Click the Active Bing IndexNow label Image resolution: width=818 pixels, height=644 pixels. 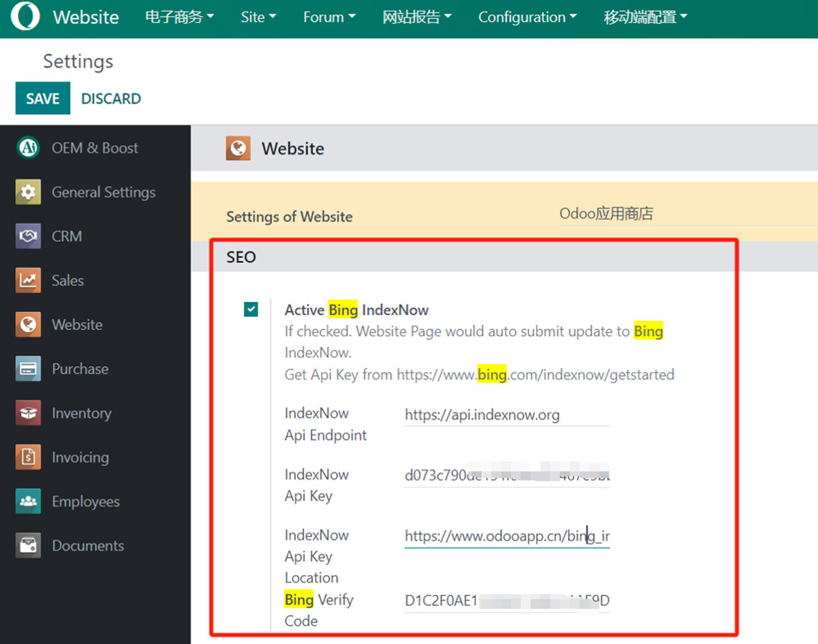coord(357,310)
